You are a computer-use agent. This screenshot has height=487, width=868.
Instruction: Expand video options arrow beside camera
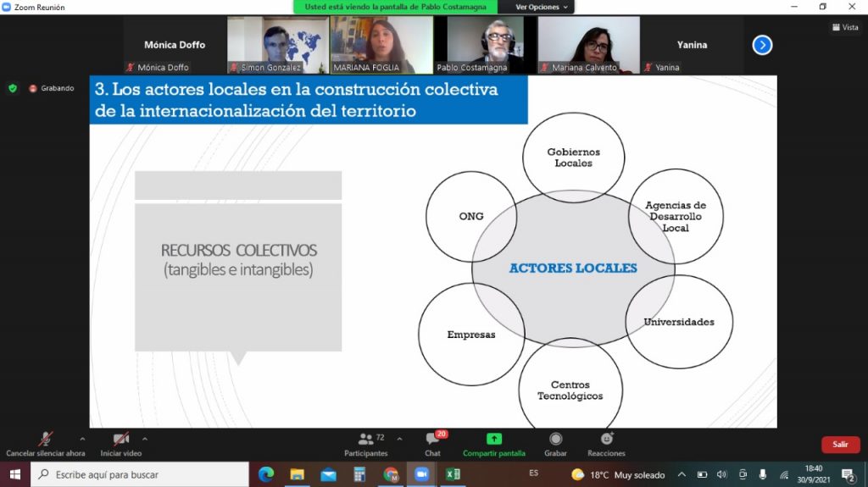(145, 439)
